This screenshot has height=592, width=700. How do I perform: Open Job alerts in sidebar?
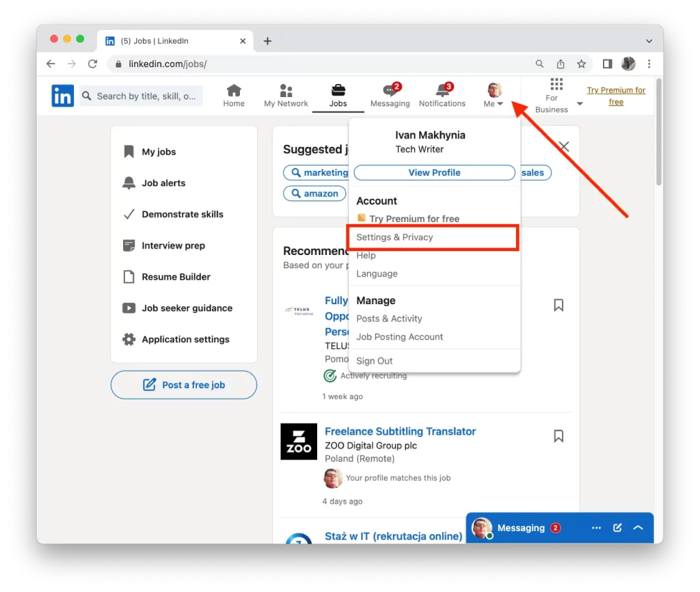tap(154, 183)
